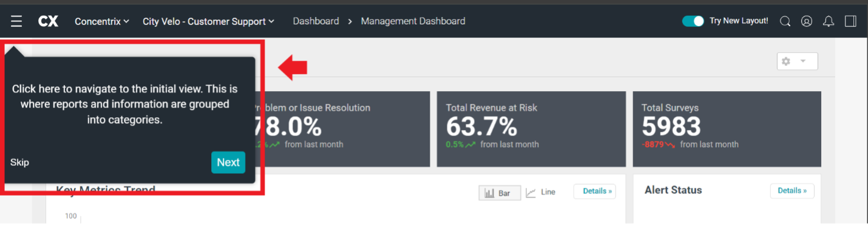Open Details for Alert Status
The image size is (868, 226).
coord(792,191)
